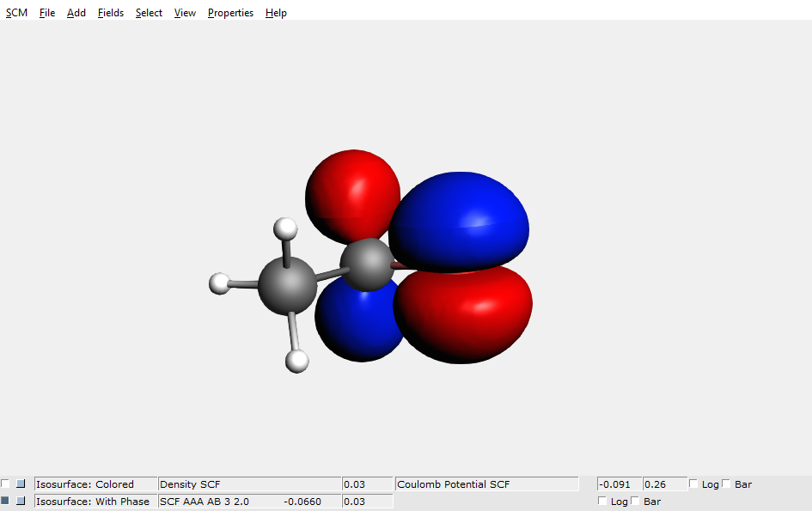This screenshot has height=511, width=812.
Task: Open the SCF AAA AB 3 2.0 orbital selector
Action: pos(249,501)
